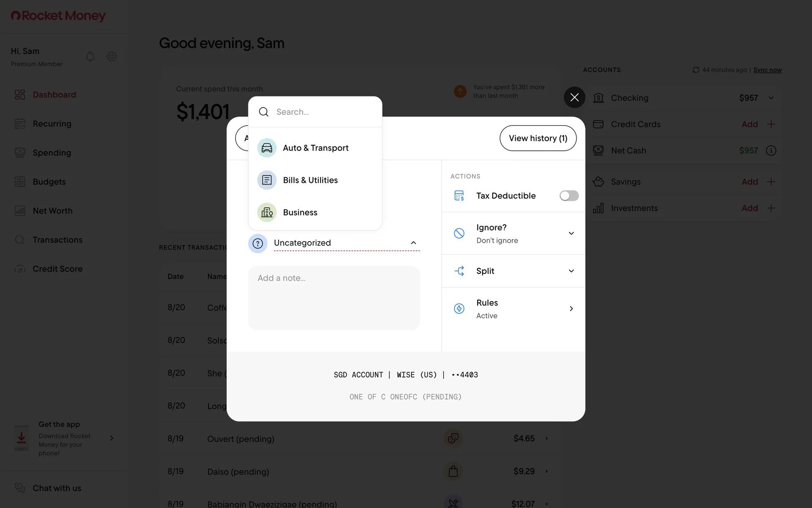Screen dimensions: 812x508
Task: Close the transaction dialog with X
Action: point(574,97)
